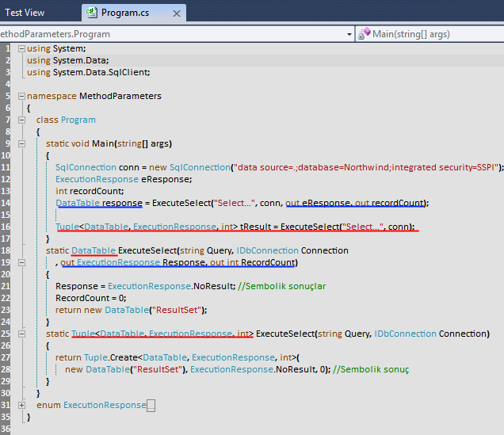
Task: Expand the enum ExecutionResponse block
Action: coord(21,405)
